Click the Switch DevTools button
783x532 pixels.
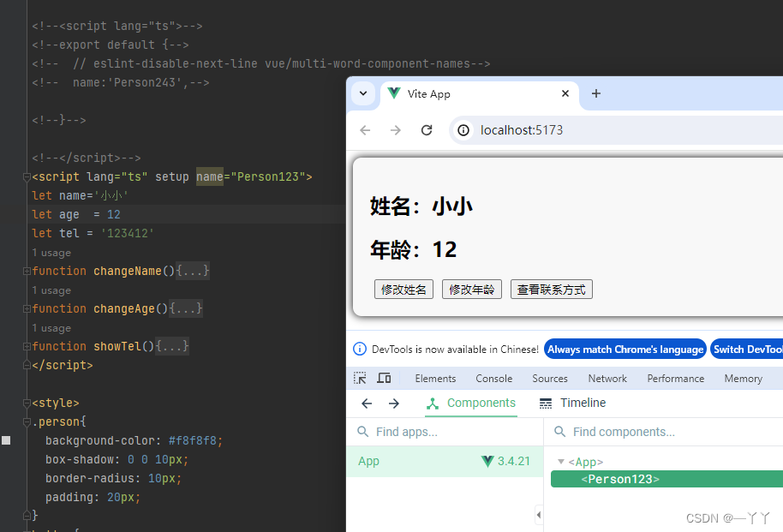click(746, 350)
